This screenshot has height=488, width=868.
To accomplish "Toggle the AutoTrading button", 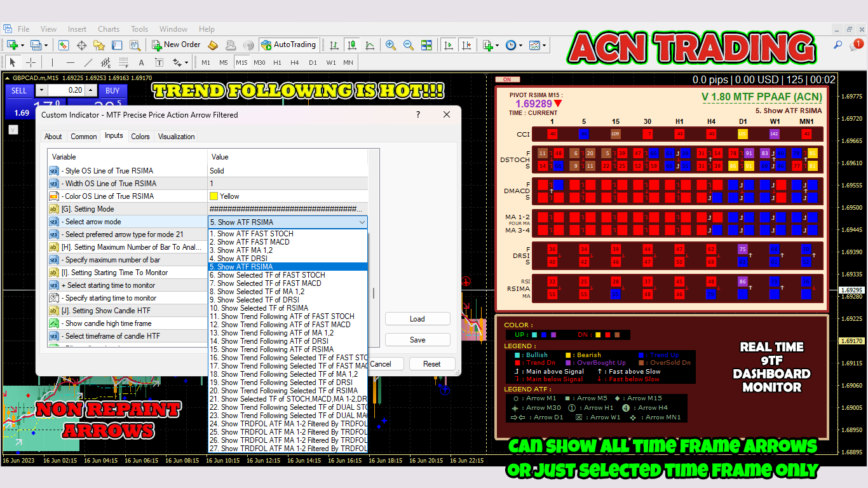I will click(288, 45).
